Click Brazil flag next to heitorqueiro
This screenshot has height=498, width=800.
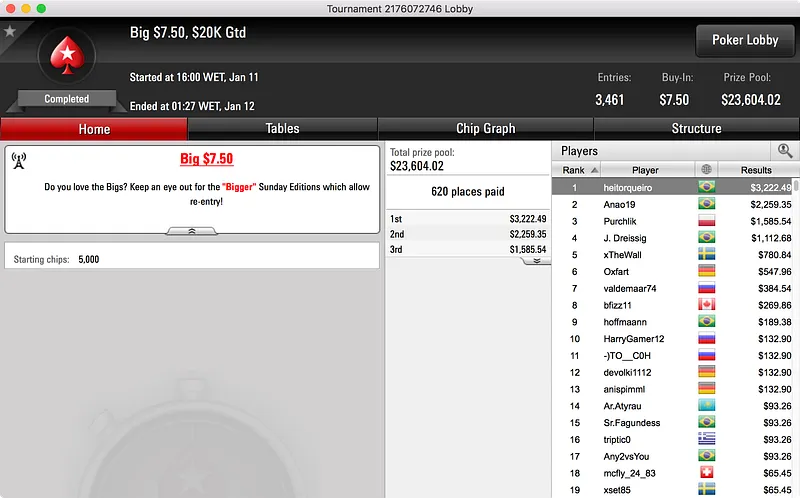(706, 187)
